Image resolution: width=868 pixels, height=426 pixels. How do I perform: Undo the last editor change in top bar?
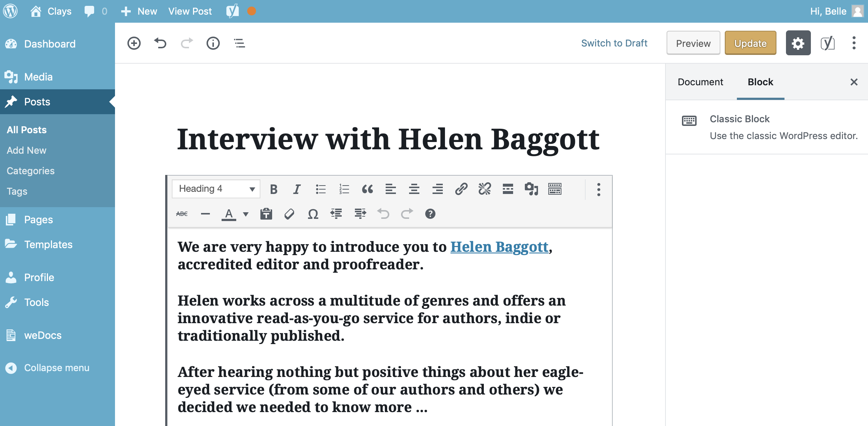[160, 43]
